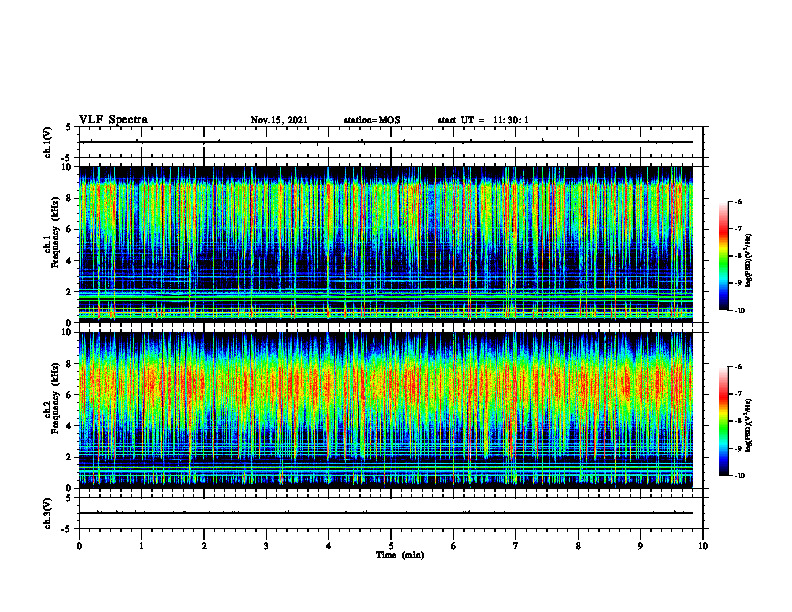The height and width of the screenshot is (612, 792).
Task: Click the "VLF Spectra" title text
Action: pyautogui.click(x=113, y=120)
